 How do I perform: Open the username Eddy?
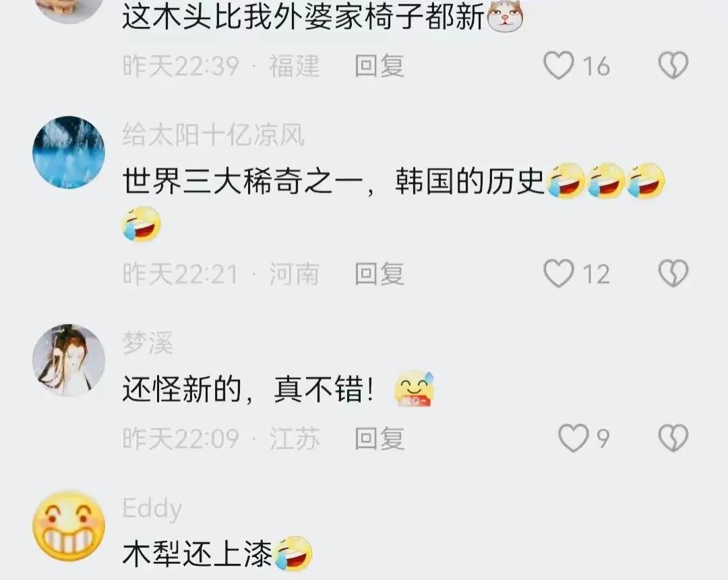pyautogui.click(x=152, y=509)
